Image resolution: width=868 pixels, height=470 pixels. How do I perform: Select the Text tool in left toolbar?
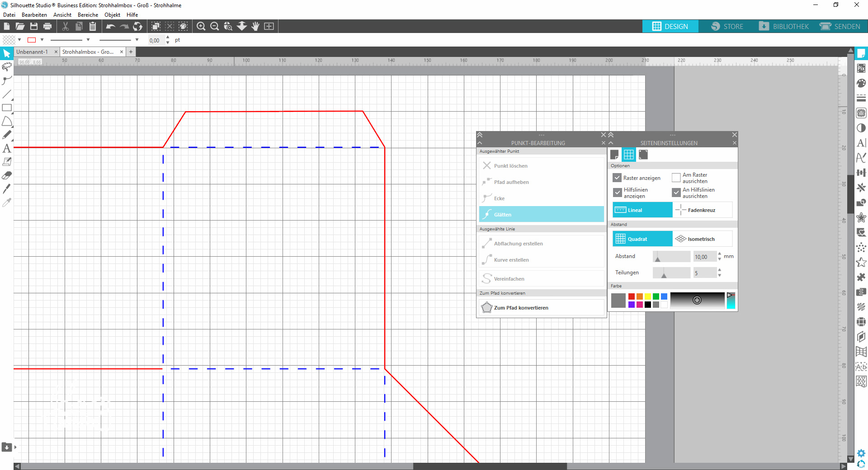click(7, 148)
